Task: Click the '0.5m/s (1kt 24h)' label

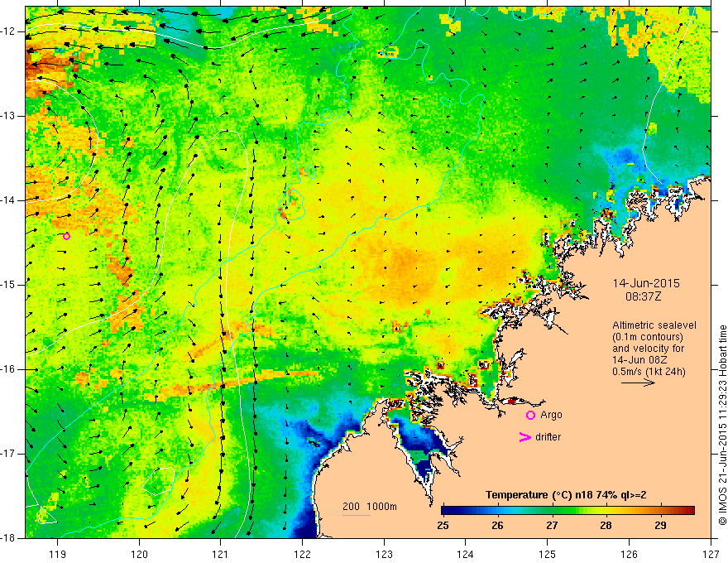Action: tap(649, 372)
